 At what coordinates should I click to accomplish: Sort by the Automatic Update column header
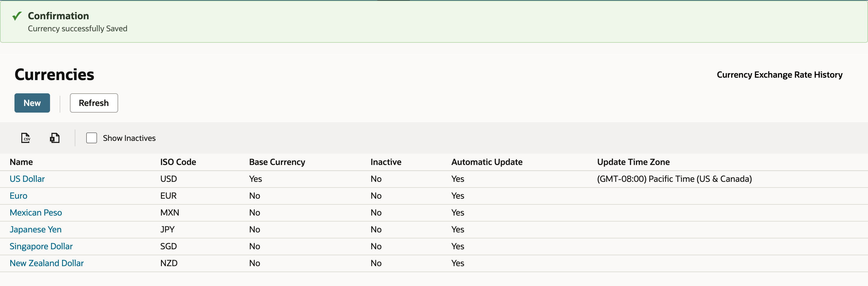tap(487, 162)
